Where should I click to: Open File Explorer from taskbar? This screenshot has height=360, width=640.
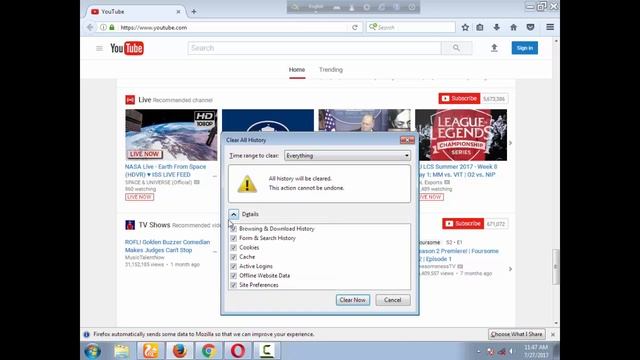click(x=122, y=351)
